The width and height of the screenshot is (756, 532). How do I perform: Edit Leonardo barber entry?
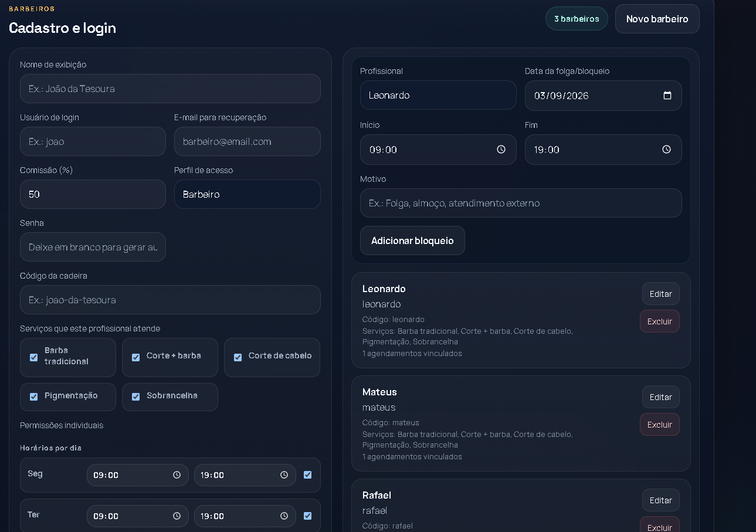[x=660, y=294]
